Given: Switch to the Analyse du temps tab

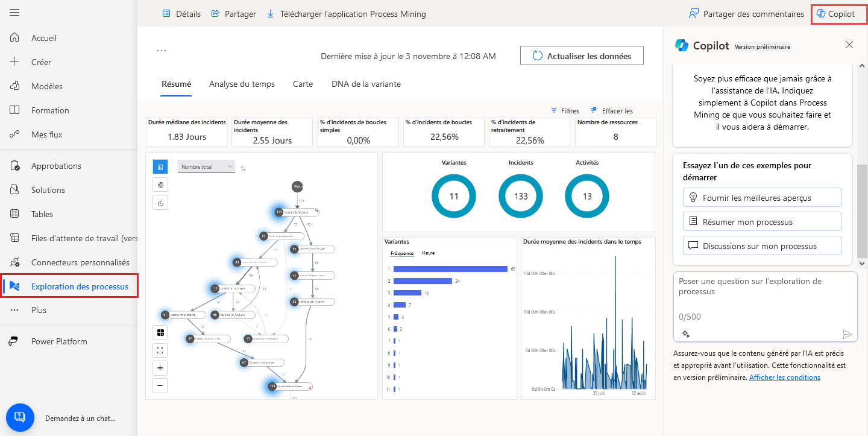Looking at the screenshot, I should pos(242,84).
